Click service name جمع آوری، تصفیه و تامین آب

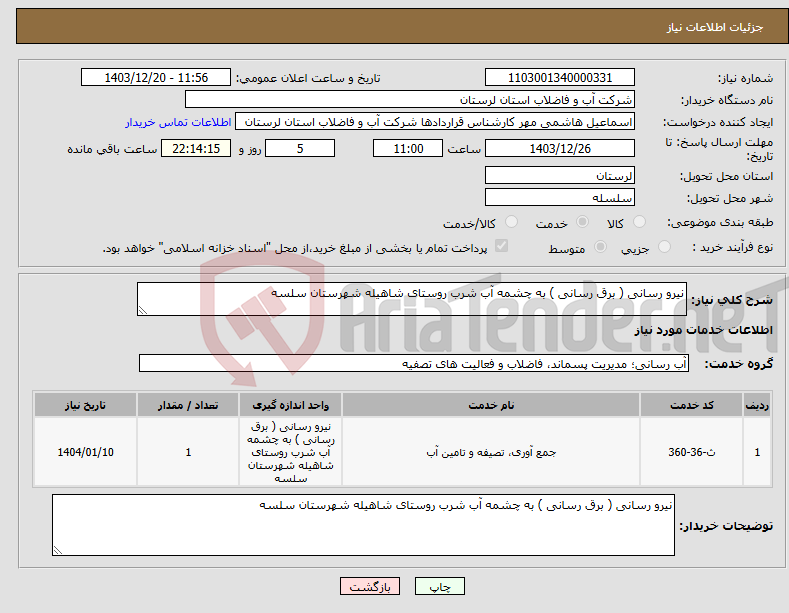[x=491, y=452]
